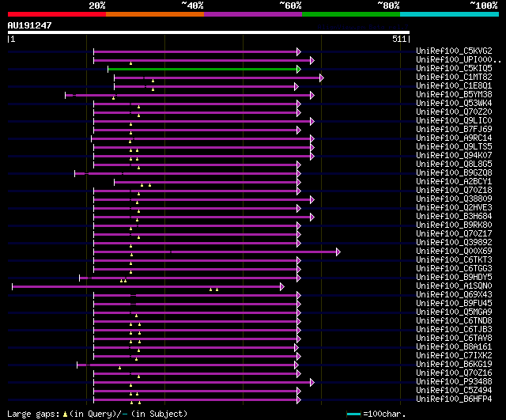Open the UniRef100_C6TND8 entry
The height and width of the screenshot is (420, 506).
pyautogui.click(x=454, y=321)
